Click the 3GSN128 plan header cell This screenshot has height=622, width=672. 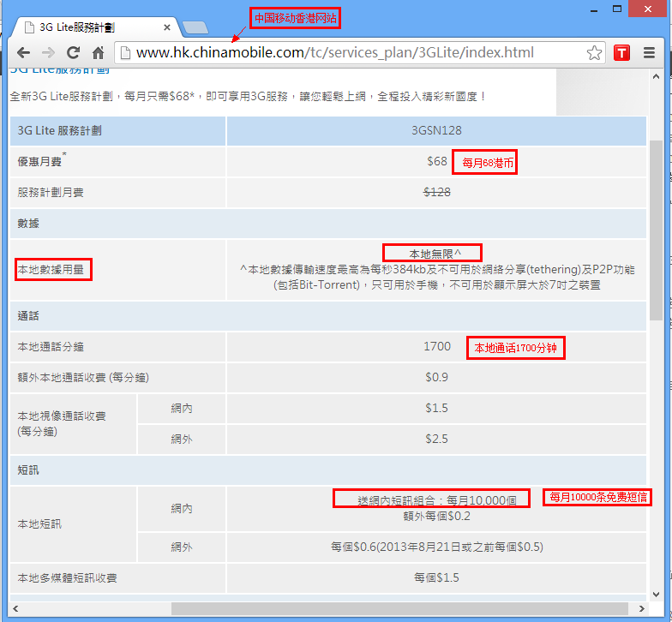pos(436,130)
